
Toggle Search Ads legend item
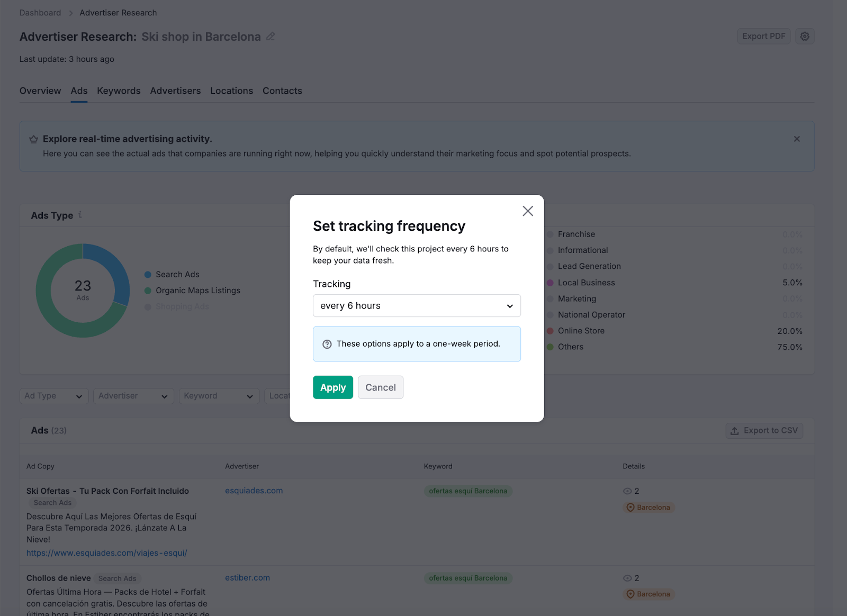(x=177, y=275)
